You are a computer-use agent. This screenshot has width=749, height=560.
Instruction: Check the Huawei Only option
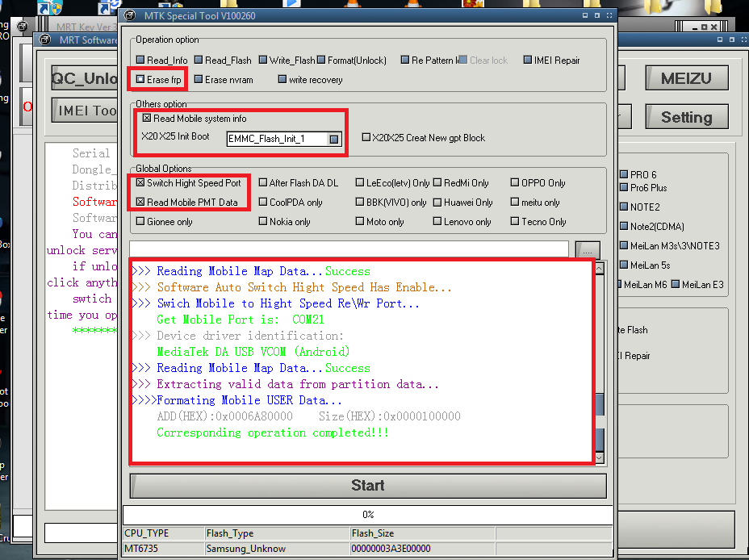(x=437, y=202)
